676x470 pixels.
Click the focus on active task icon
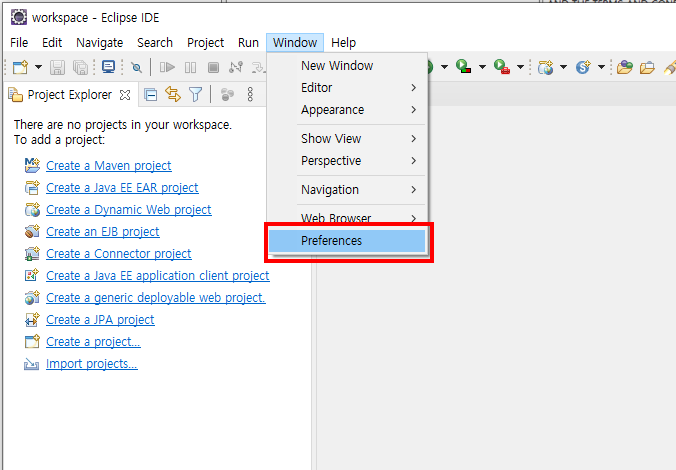[227, 94]
